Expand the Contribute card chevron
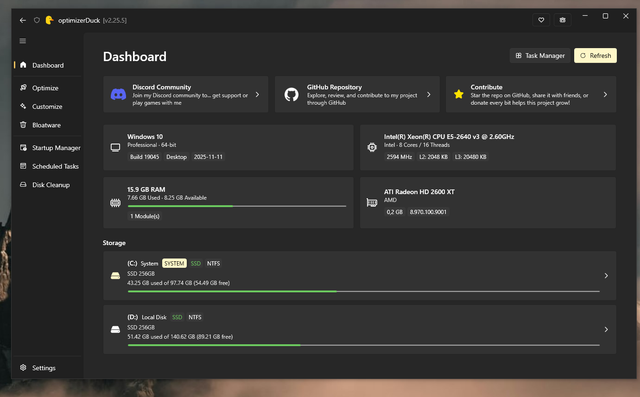Image resolution: width=640 pixels, height=397 pixels. tap(605, 95)
